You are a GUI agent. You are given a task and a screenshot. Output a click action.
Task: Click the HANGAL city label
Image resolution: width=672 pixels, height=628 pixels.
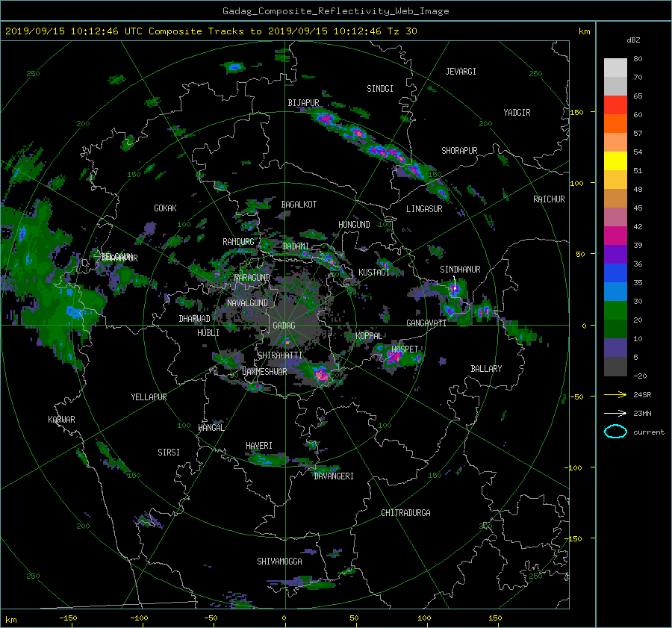[x=211, y=428]
